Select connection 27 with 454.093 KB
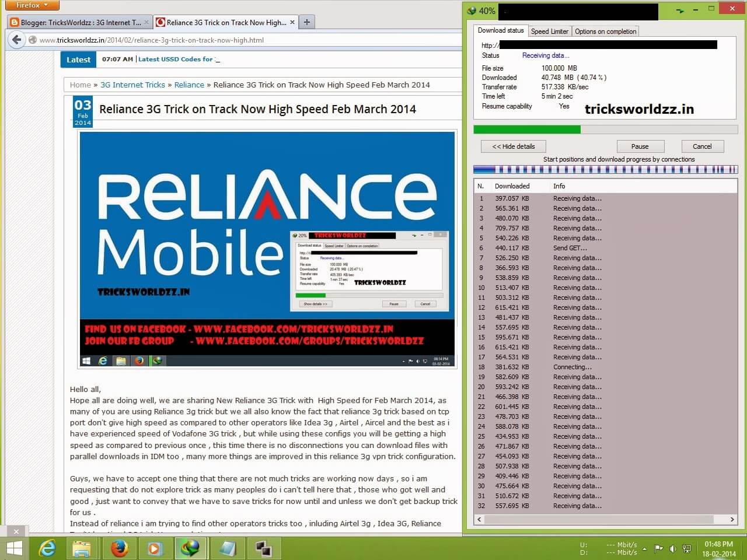The width and height of the screenshot is (747, 560). pos(605,456)
